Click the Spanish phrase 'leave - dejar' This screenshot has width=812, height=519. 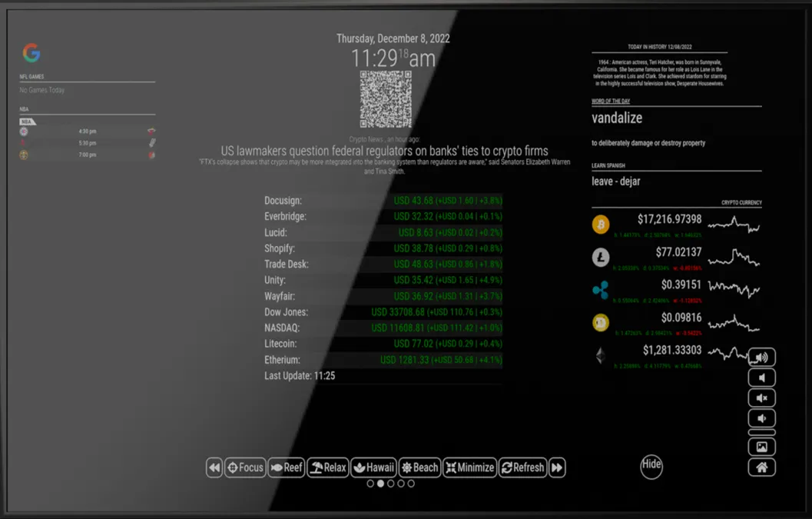click(x=616, y=181)
